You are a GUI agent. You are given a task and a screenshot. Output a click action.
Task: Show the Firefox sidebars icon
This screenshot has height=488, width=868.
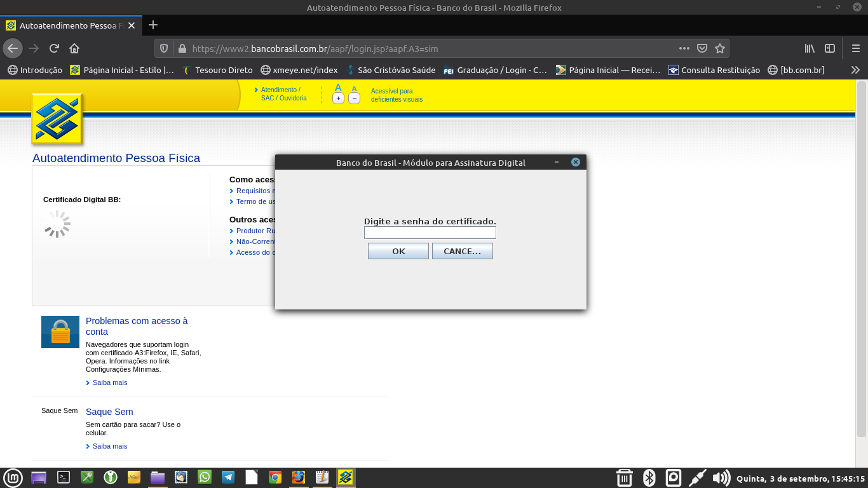(x=830, y=48)
